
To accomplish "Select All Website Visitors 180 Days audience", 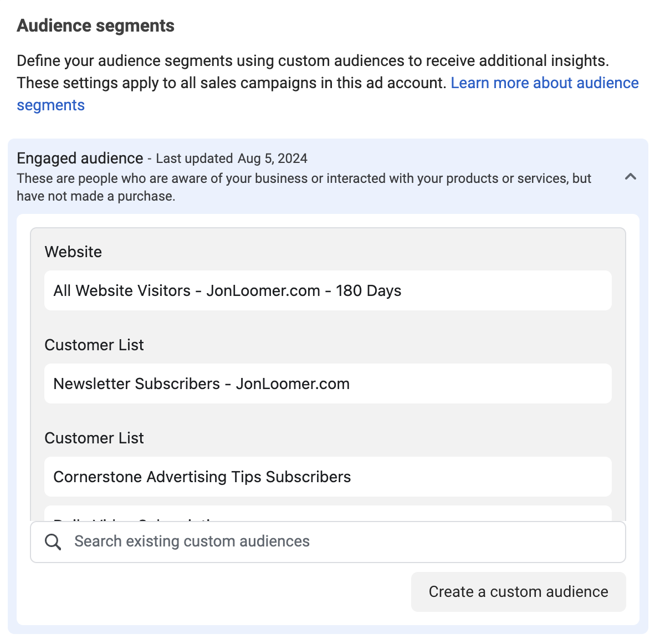I will click(328, 290).
